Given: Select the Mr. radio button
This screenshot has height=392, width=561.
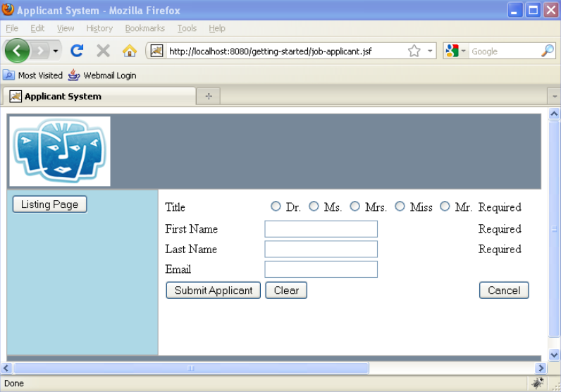Looking at the screenshot, I should [x=445, y=207].
